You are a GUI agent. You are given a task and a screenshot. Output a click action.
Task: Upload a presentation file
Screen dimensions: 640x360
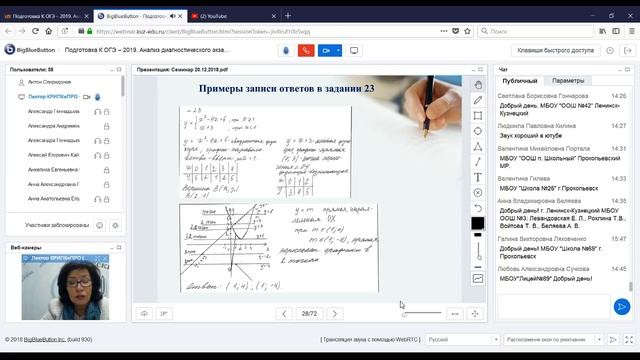click(x=144, y=313)
